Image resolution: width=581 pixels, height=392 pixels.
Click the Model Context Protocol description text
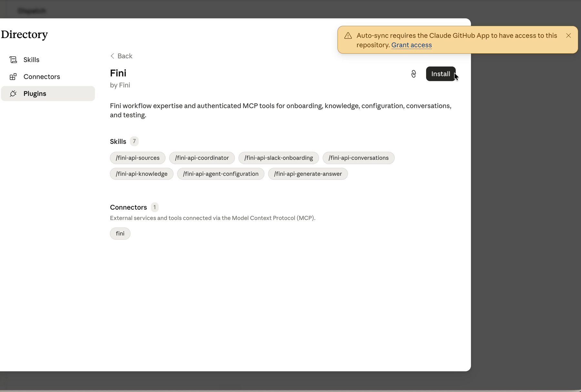[x=213, y=218]
